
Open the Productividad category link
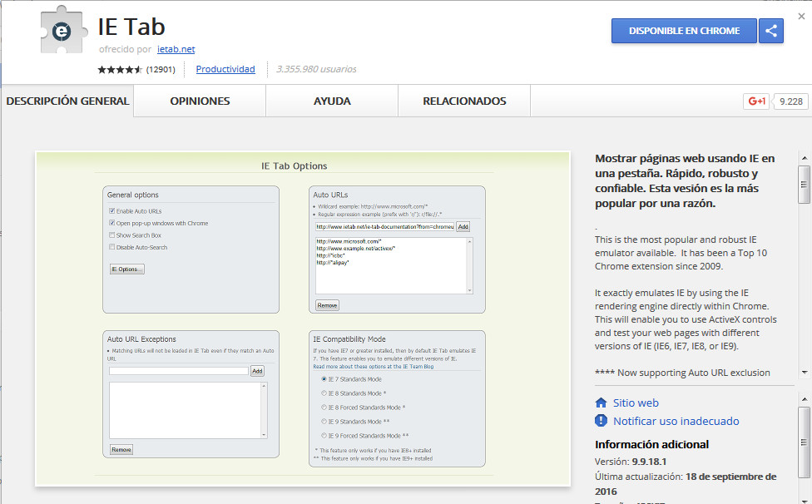coord(225,69)
